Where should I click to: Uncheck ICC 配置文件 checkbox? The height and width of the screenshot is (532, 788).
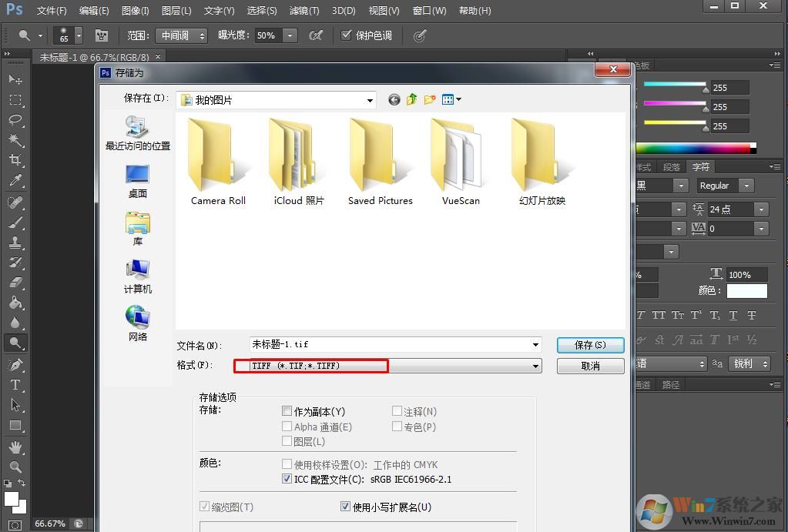point(287,479)
